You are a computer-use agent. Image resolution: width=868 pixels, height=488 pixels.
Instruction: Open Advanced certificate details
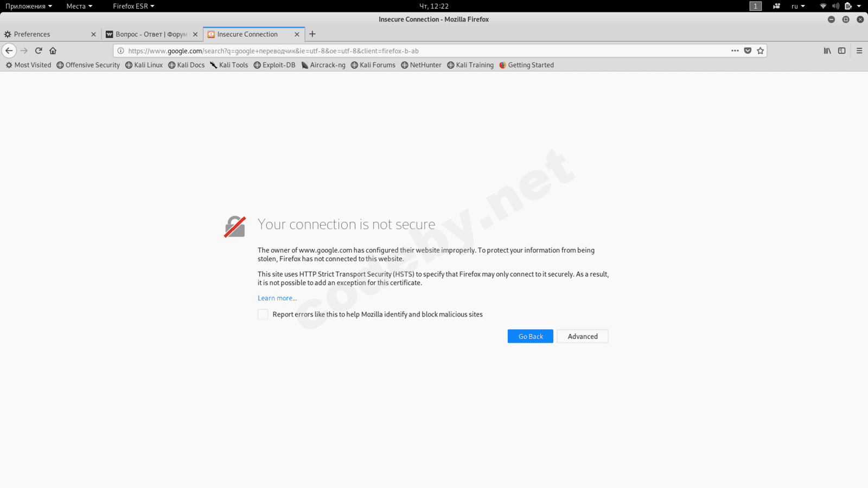[x=583, y=336]
